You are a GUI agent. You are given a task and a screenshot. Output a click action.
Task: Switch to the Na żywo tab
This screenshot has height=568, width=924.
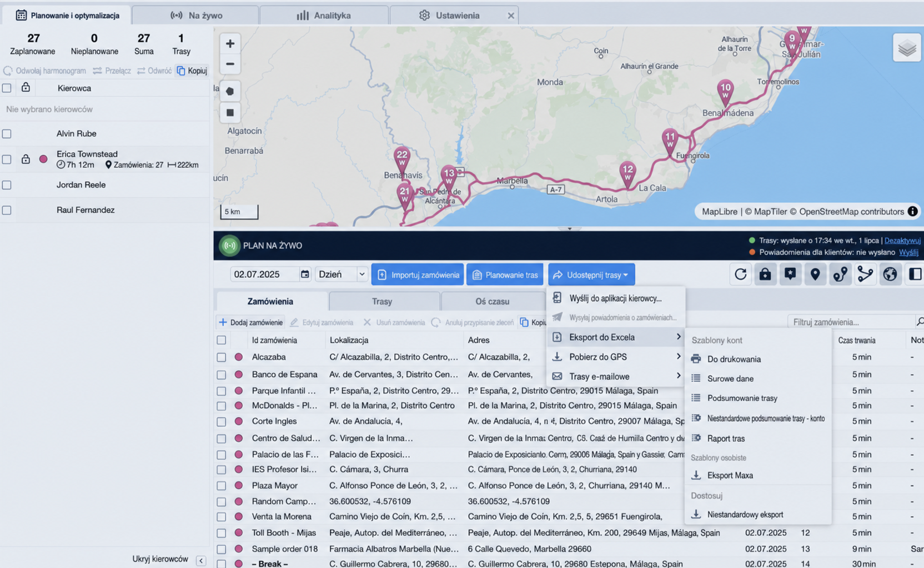[195, 16]
